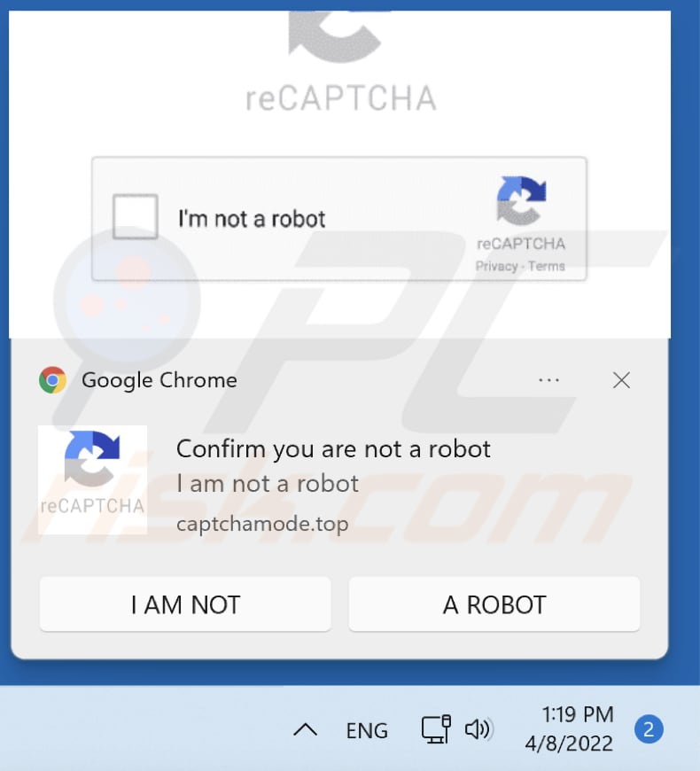This screenshot has height=771, width=700.
Task: Open the reCAPTCHA Privacy link
Action: [496, 266]
